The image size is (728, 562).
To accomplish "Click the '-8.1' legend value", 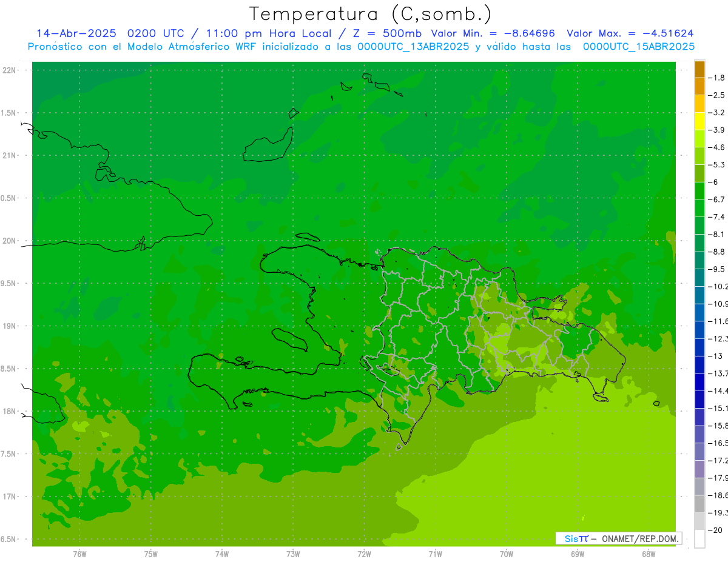I will (716, 234).
